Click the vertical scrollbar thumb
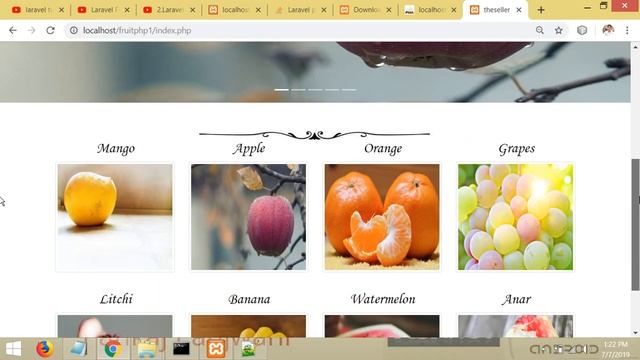 (x=636, y=224)
